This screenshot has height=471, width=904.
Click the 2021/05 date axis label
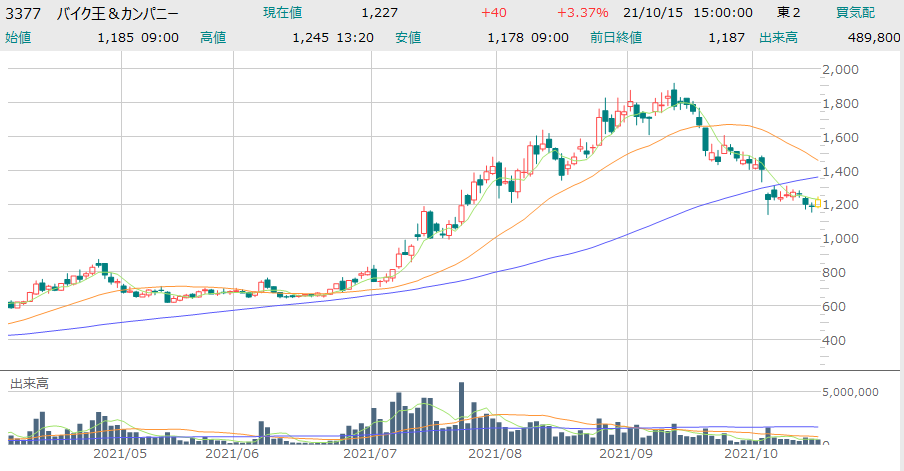tap(120, 453)
